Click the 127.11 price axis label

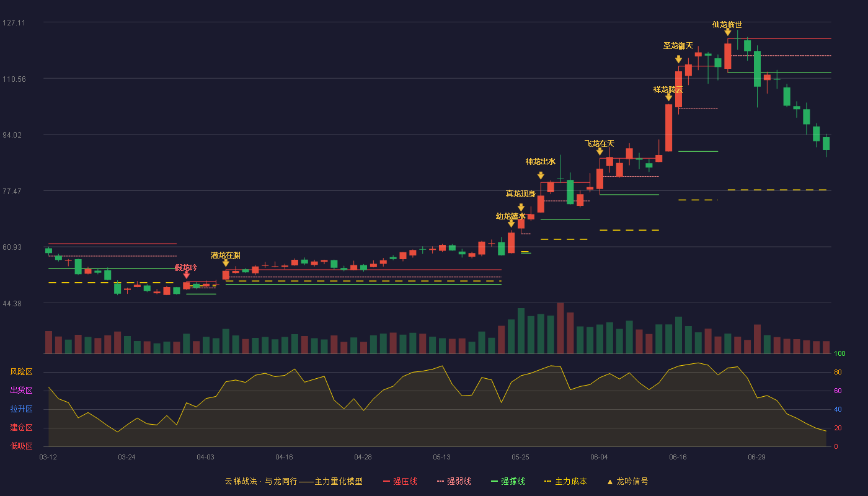point(14,23)
